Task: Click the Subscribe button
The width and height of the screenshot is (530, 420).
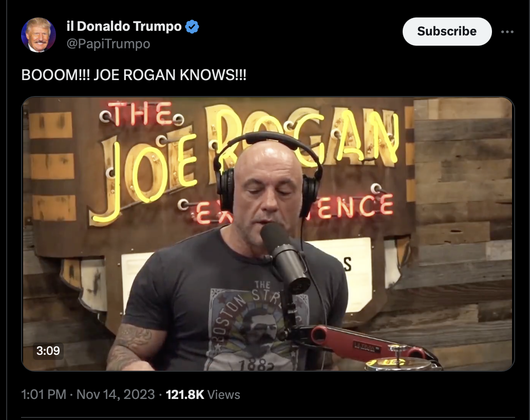Action: (x=447, y=31)
